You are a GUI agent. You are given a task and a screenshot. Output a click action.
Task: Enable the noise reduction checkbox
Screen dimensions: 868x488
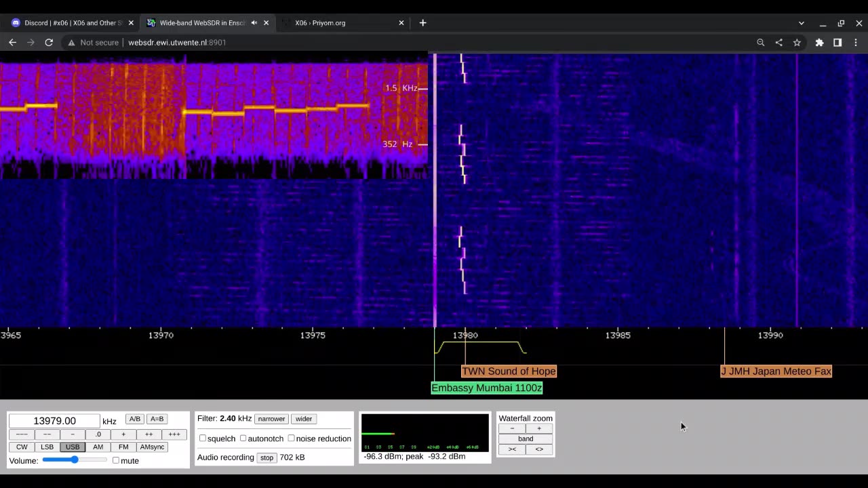pos(291,439)
